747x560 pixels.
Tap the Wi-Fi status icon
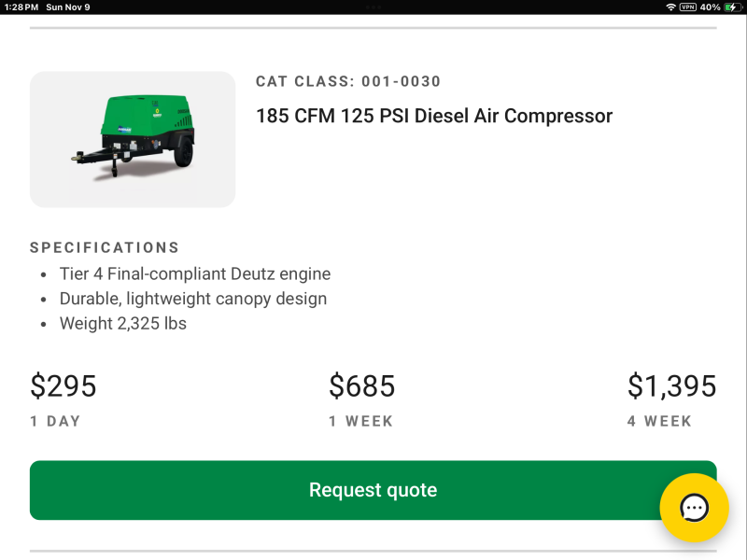pos(670,7)
